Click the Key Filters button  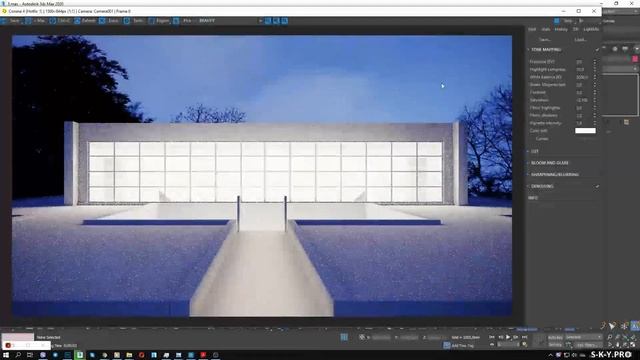(x=587, y=345)
